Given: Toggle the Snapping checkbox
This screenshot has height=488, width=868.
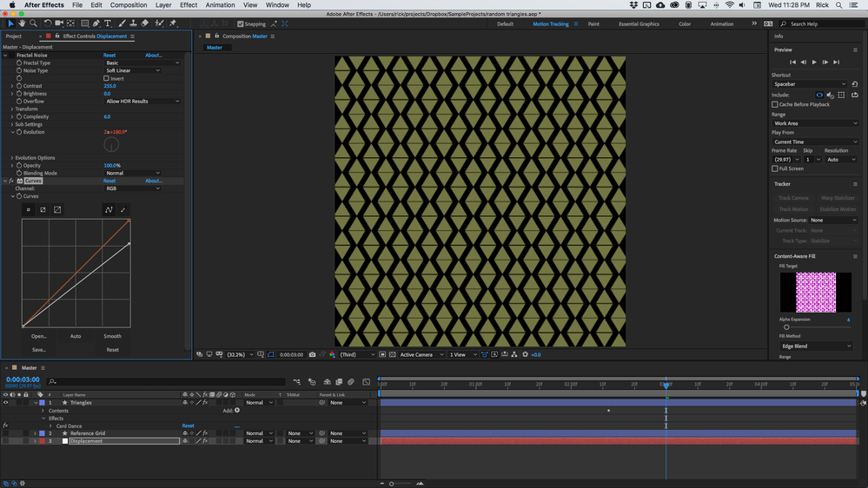Looking at the screenshot, I should click(241, 24).
